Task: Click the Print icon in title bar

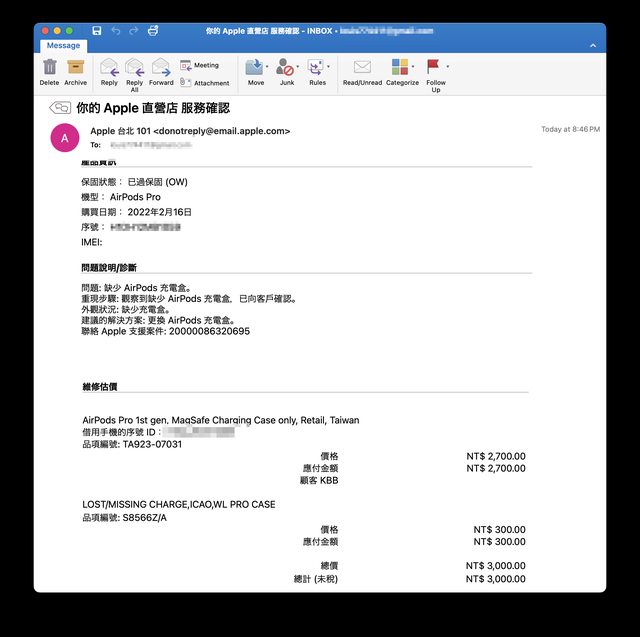Action: coord(152,31)
